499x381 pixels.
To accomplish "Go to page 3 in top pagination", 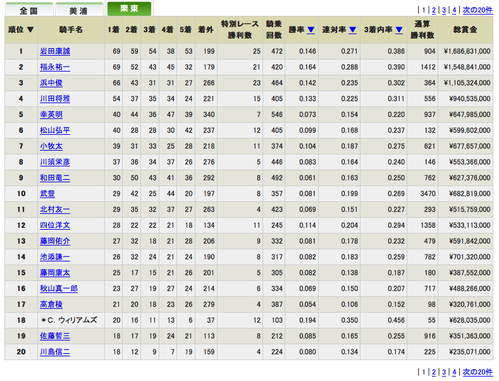I will [444, 10].
